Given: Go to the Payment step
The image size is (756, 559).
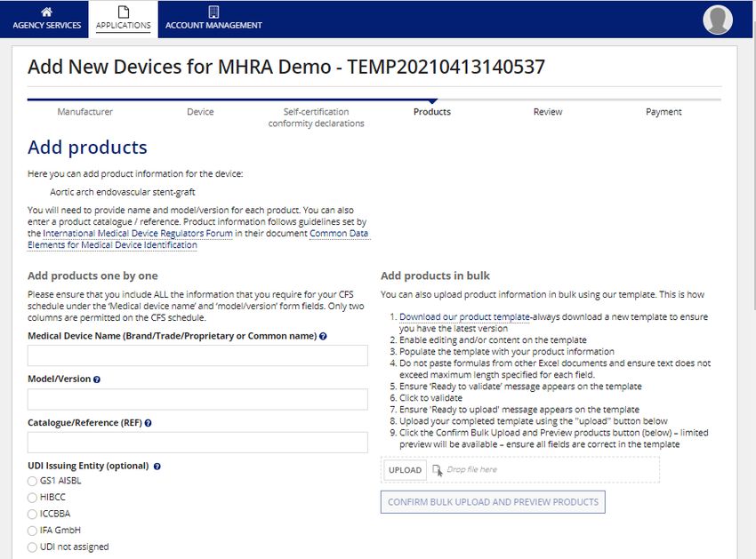Looking at the screenshot, I should point(664,112).
